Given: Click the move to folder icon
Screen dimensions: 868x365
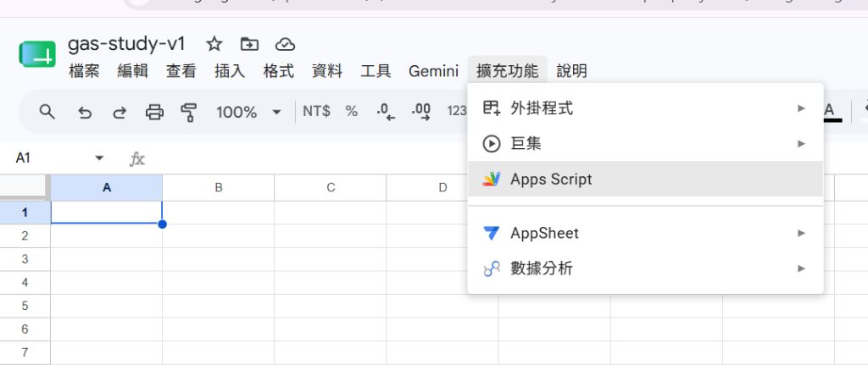Looking at the screenshot, I should (250, 44).
